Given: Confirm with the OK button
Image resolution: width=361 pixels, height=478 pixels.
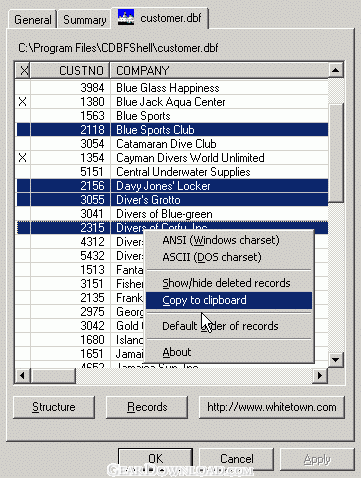Looking at the screenshot, I should pos(156,459).
